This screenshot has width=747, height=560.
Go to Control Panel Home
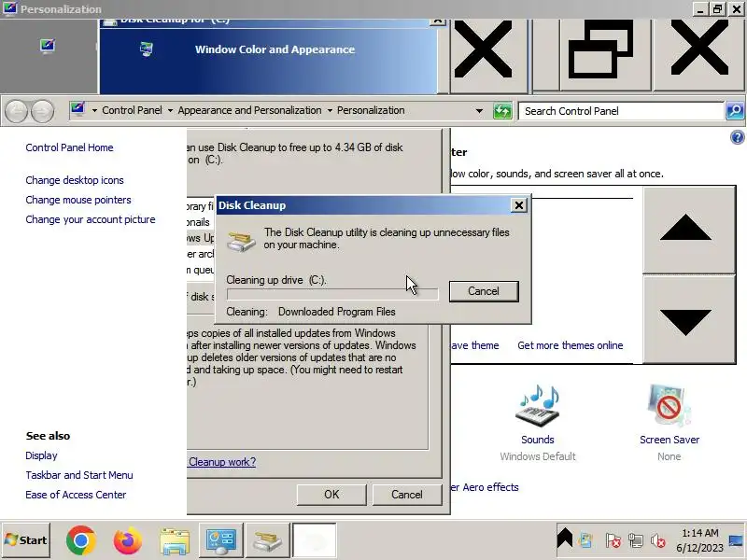click(x=69, y=147)
